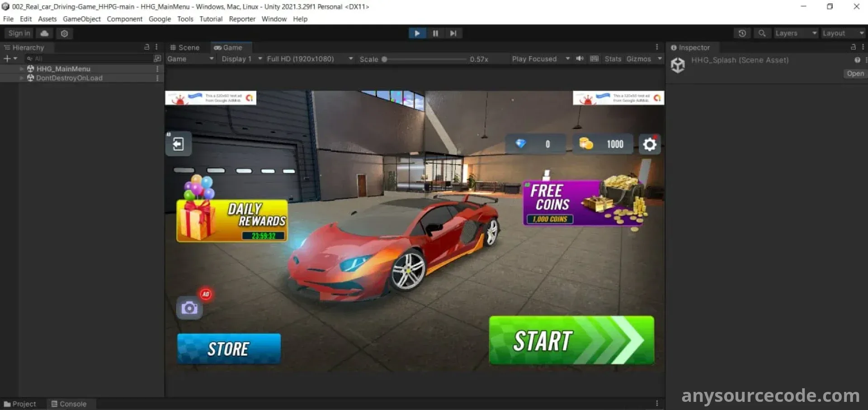Open the cloud services icon
Image resolution: width=868 pixels, height=410 pixels.
44,33
